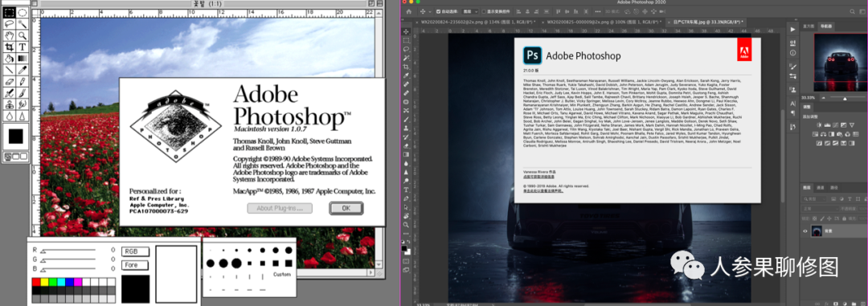Click the first legal notice link in splash screen
Screen dimensions: 868x306
tap(538, 176)
